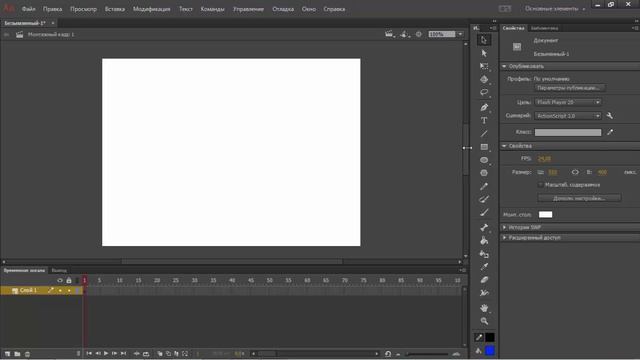Image resolution: width=640 pixels, height=360 pixels.
Task: Toggle the Onion Skin button
Action: 160,354
